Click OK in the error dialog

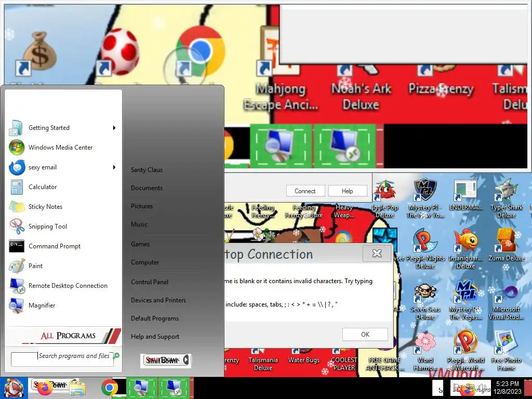click(x=365, y=334)
